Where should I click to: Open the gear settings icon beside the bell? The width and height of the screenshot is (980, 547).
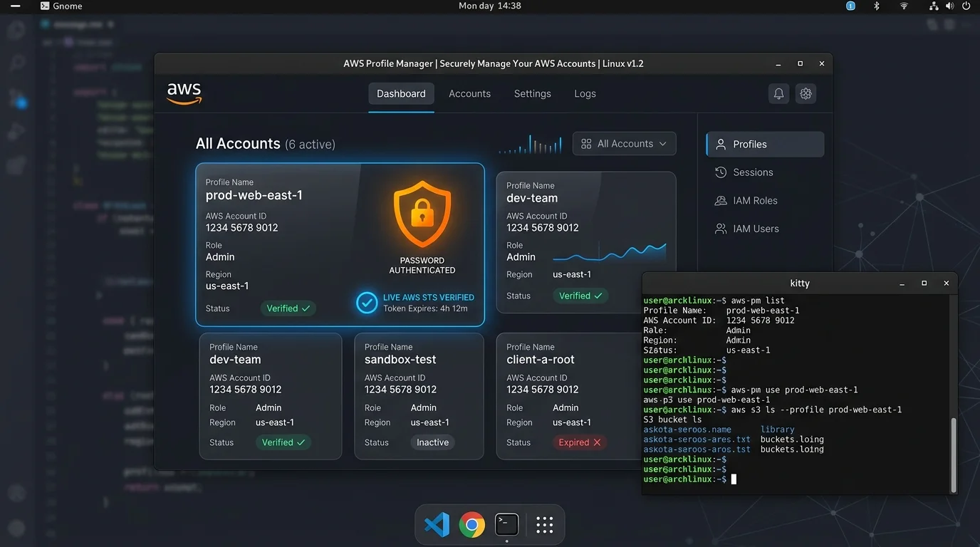[806, 93]
